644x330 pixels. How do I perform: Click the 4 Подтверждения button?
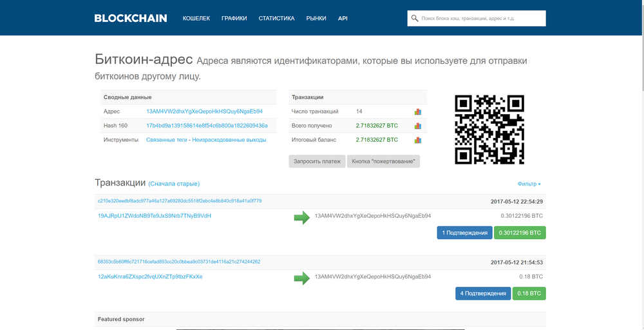coord(483,293)
